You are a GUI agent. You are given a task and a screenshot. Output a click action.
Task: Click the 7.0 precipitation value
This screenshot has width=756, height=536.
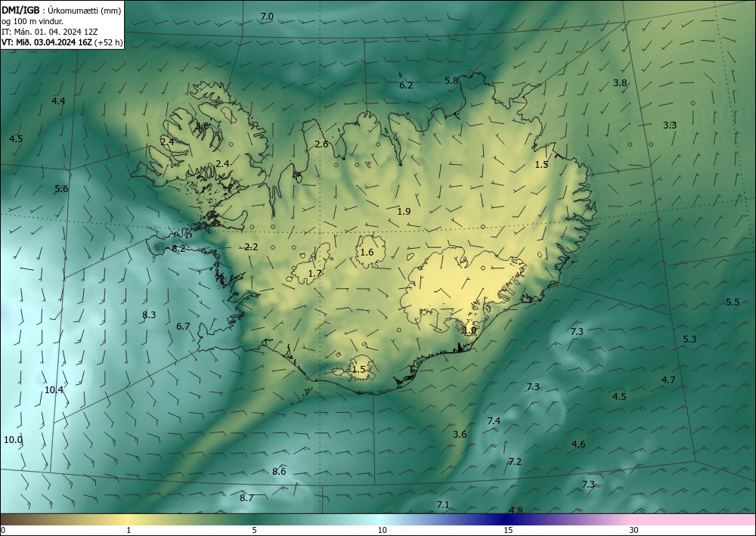point(267,17)
